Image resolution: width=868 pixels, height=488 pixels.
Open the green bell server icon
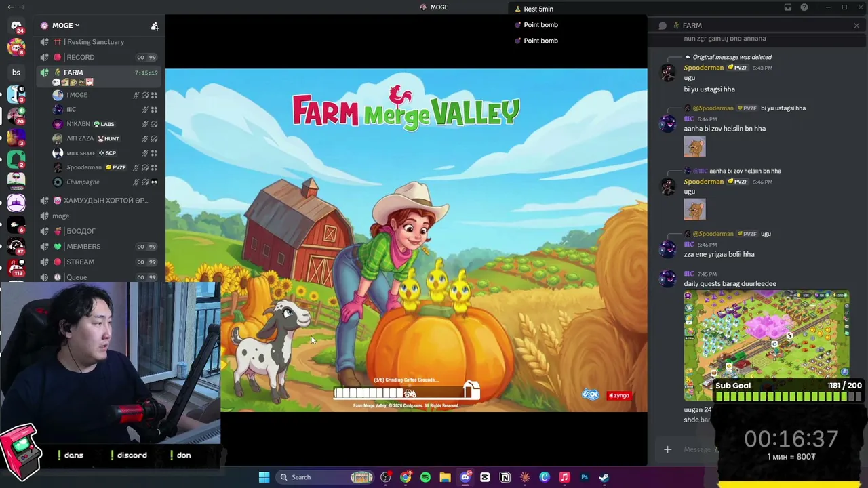[16, 159]
